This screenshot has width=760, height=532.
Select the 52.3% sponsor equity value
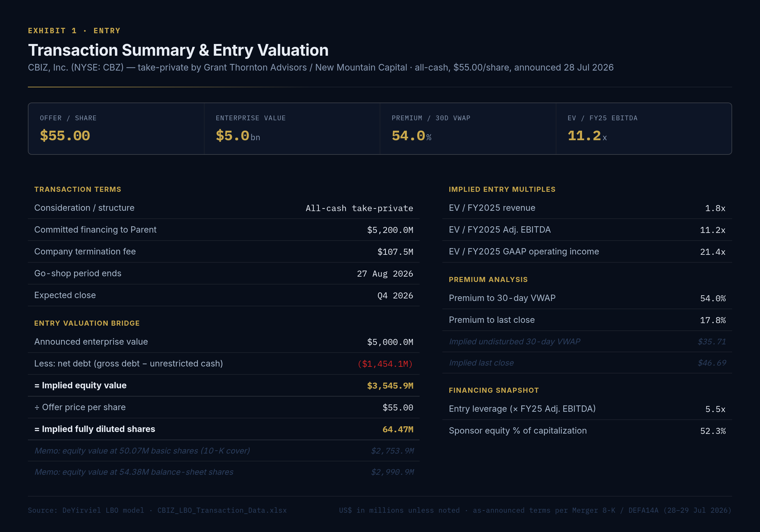[x=713, y=431]
